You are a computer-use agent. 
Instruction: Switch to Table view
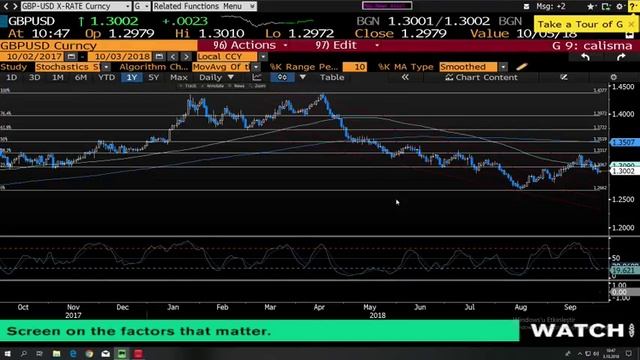tap(332, 77)
